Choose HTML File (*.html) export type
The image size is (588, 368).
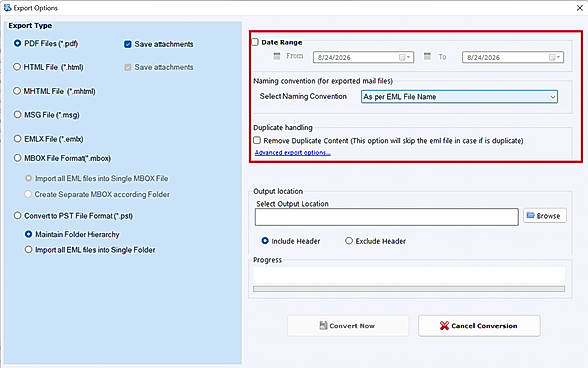17,67
